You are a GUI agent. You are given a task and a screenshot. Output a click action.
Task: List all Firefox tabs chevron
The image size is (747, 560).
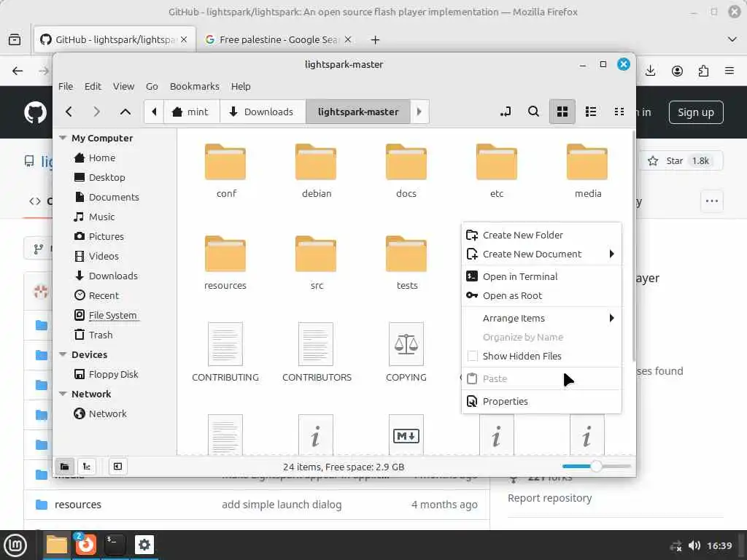pos(732,39)
